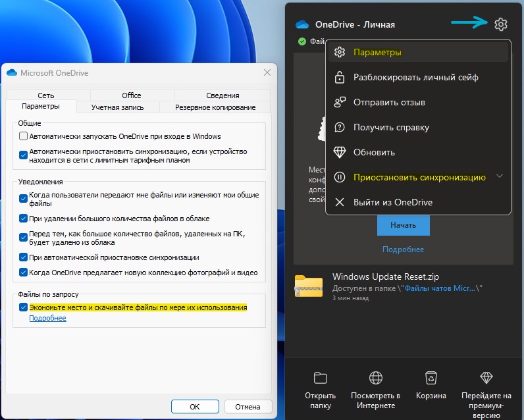The image size is (524, 420).
Task: Click Открыть папку label in flyout
Action: [x=320, y=401]
